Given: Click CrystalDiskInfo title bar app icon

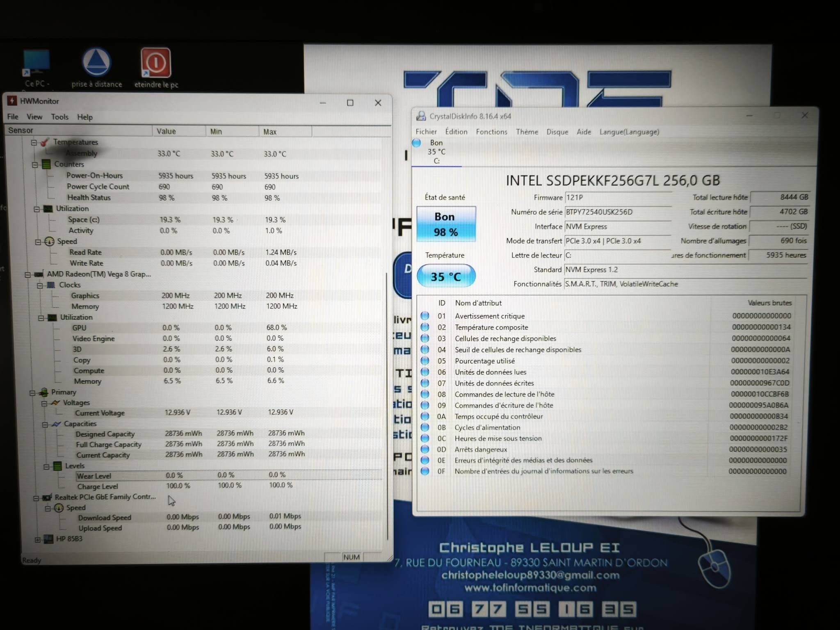Looking at the screenshot, I should pos(421,116).
